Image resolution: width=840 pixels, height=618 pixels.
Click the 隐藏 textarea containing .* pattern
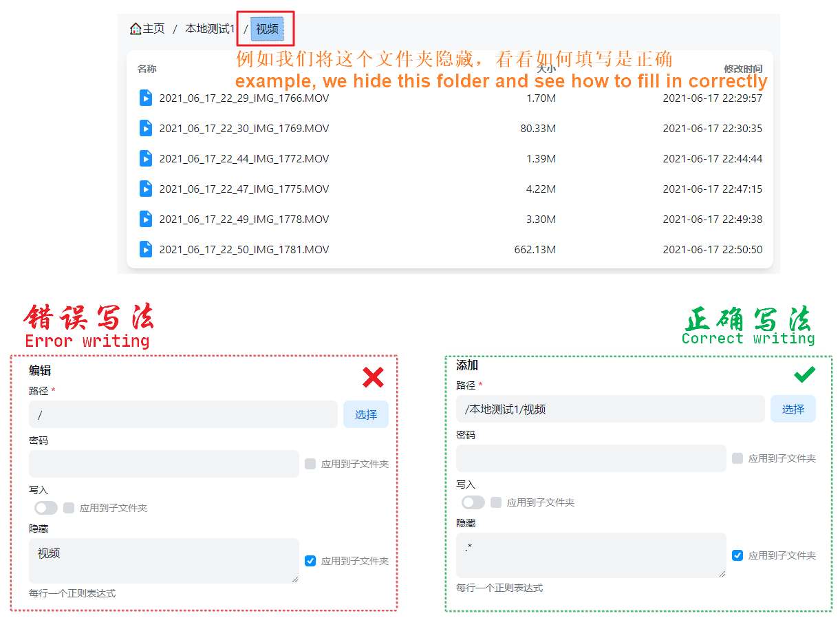(x=590, y=555)
